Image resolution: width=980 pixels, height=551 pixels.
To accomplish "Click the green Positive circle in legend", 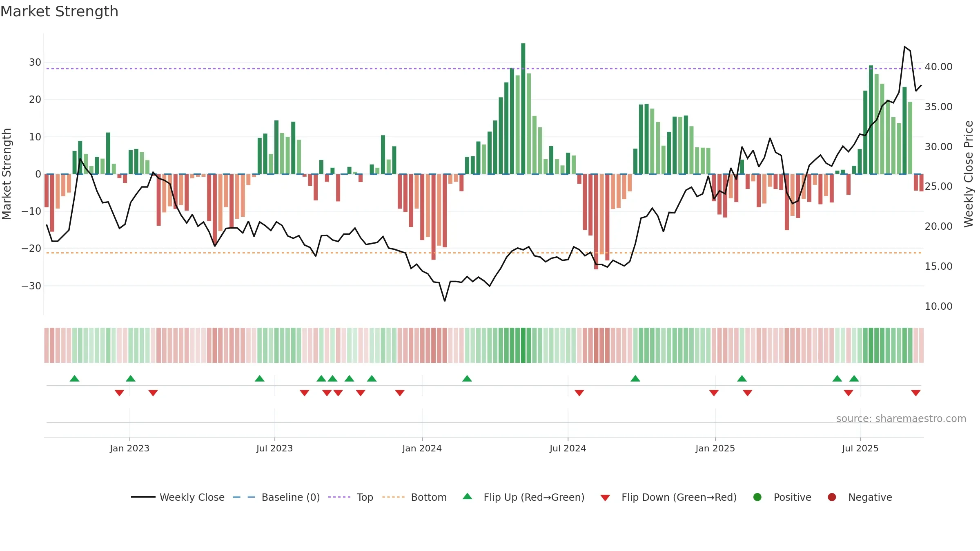I will pos(757,497).
